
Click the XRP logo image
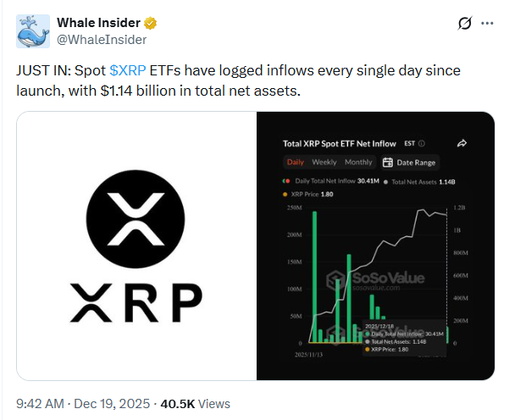[136, 246]
